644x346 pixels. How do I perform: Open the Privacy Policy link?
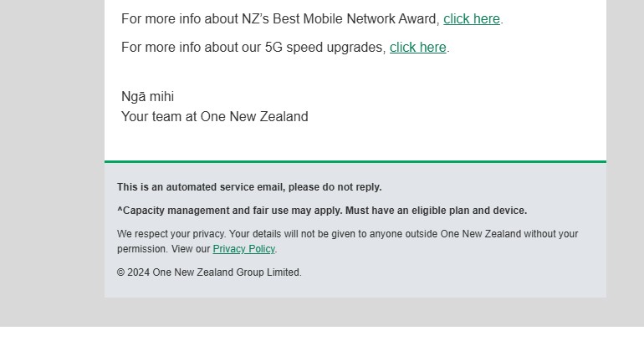click(x=243, y=249)
